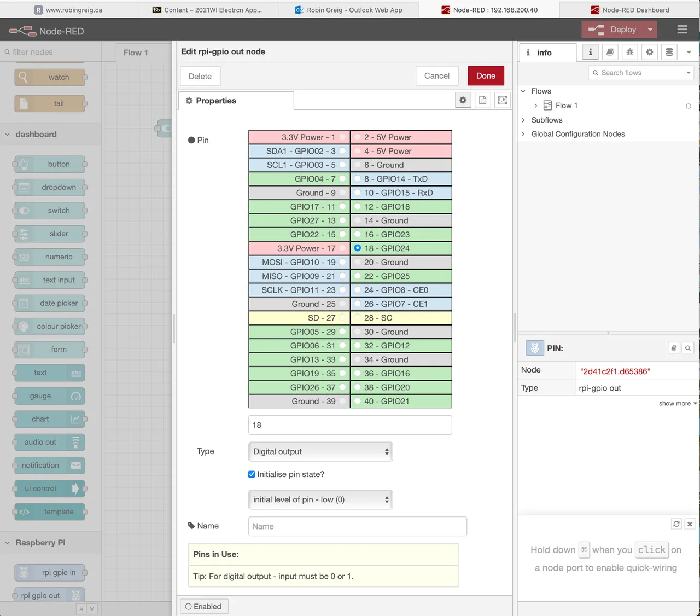The image size is (700, 616).
Task: Select pin 22 GPIO25 radio button
Action: pyautogui.click(x=358, y=276)
